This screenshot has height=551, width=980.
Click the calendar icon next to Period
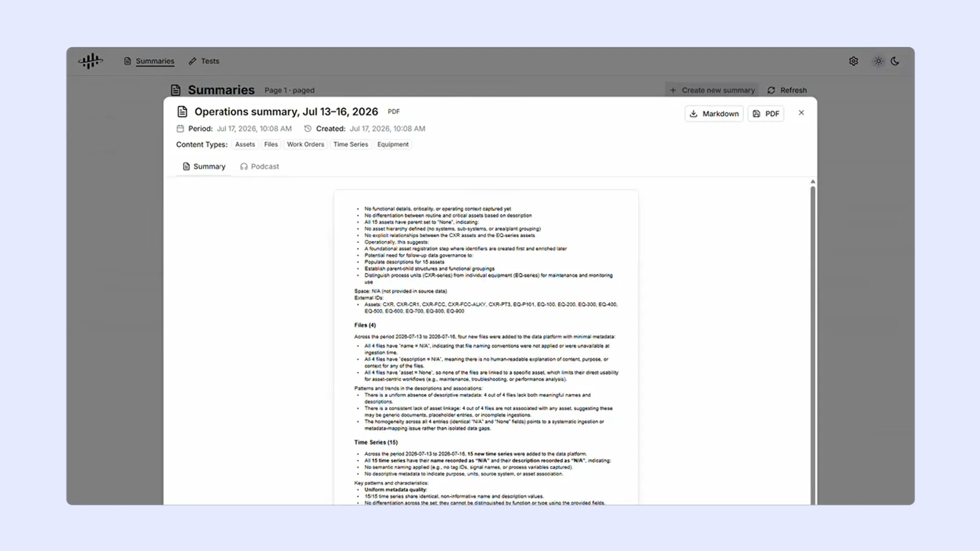pos(180,129)
